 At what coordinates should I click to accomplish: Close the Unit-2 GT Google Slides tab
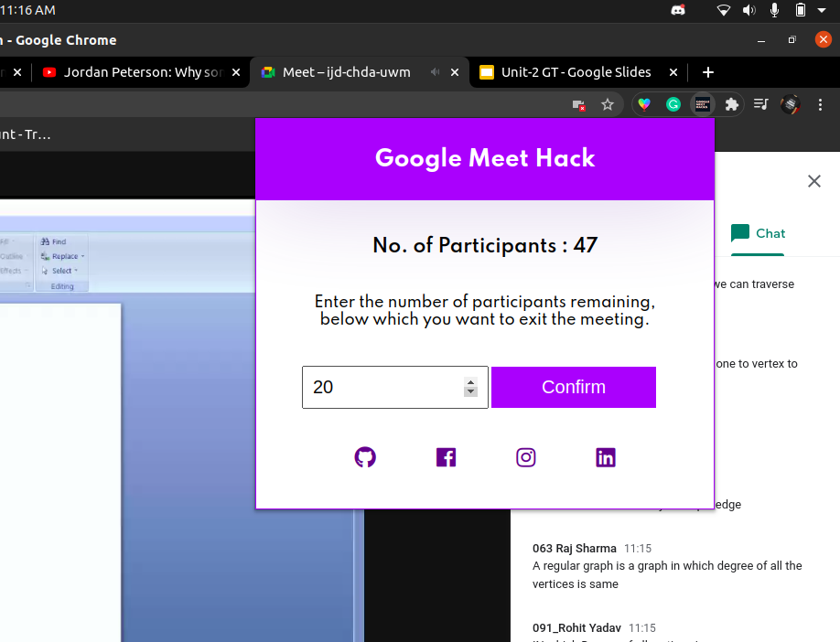point(673,72)
